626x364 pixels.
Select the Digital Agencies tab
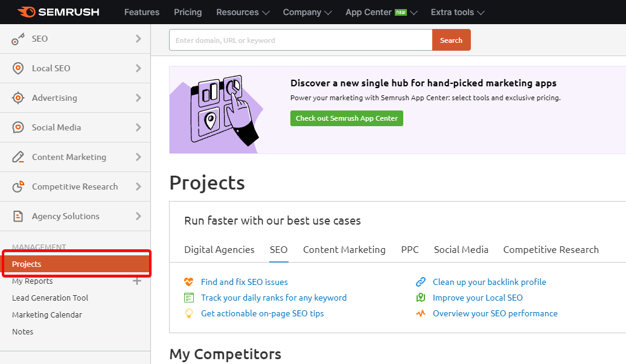(x=219, y=250)
